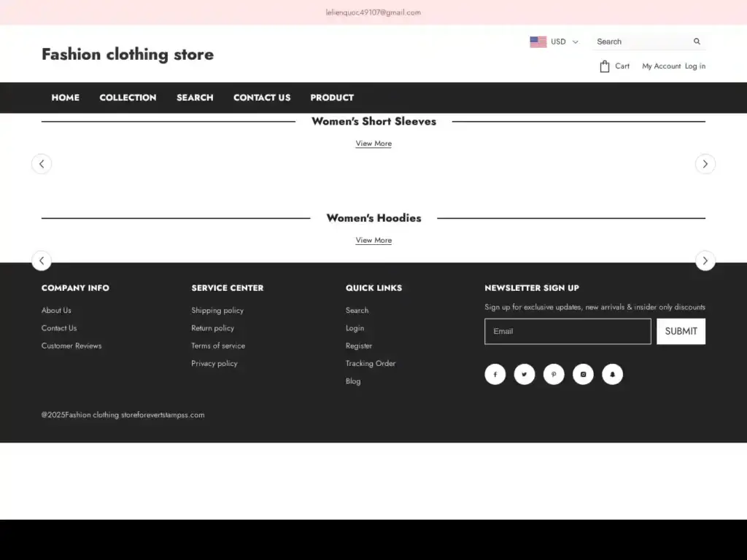The height and width of the screenshot is (560, 747).
Task: Go to CONTACT US in navigation
Action: point(262,98)
